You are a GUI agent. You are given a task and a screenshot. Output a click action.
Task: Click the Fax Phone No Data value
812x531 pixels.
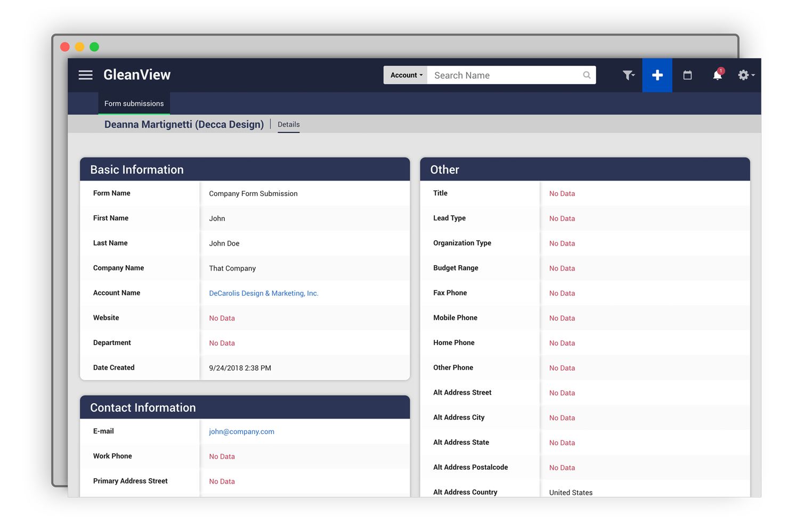point(562,293)
